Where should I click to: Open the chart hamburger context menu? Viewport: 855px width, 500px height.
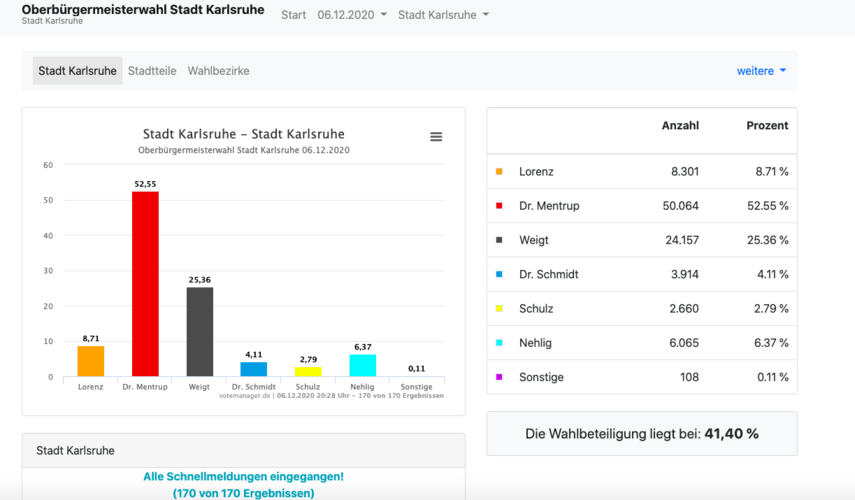pos(436,137)
